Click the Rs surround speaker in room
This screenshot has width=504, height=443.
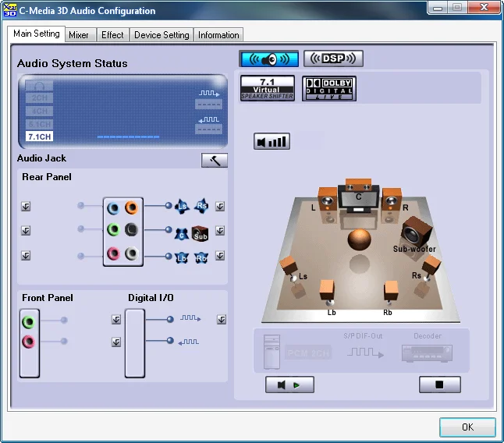click(x=431, y=268)
